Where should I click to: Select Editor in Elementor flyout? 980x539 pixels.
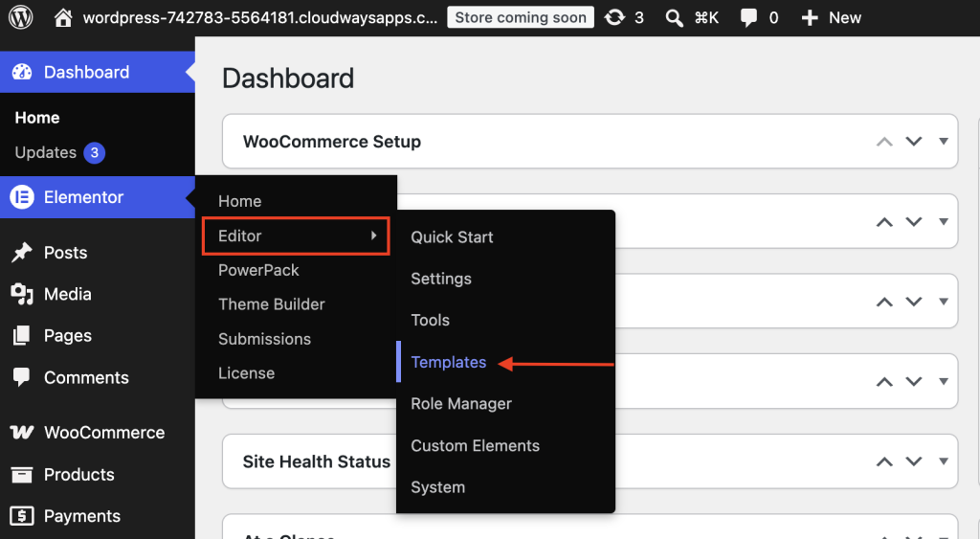pyautogui.click(x=297, y=236)
